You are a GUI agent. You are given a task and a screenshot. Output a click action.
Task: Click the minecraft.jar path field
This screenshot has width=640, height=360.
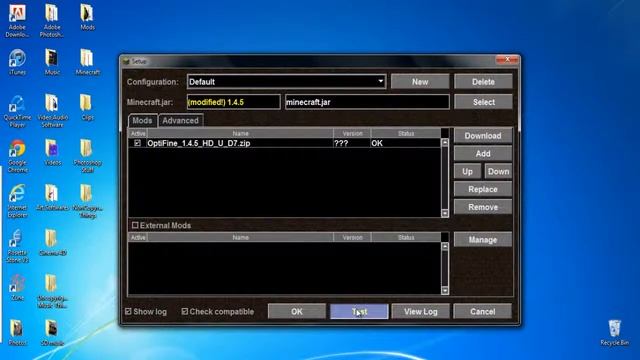tap(367, 102)
